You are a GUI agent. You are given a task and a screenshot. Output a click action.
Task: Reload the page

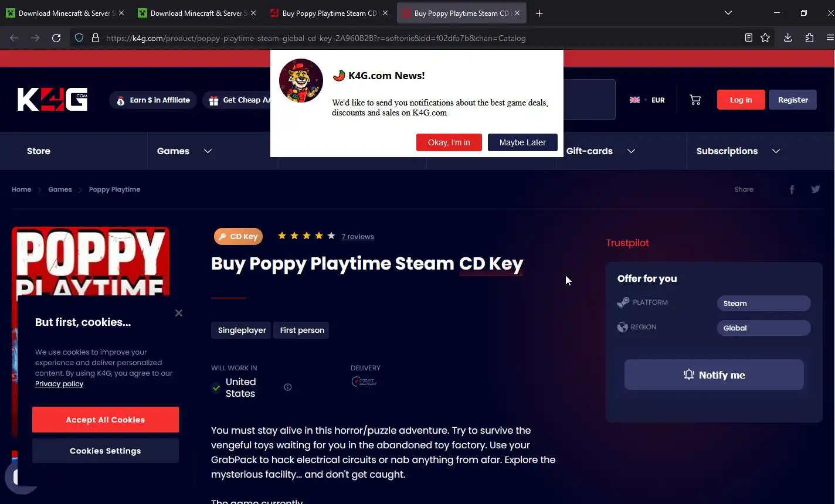(x=56, y=38)
